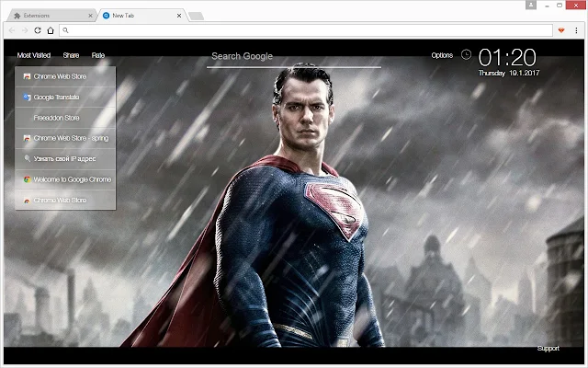Open the Most Visited menu
The height and width of the screenshot is (368, 588).
point(34,55)
